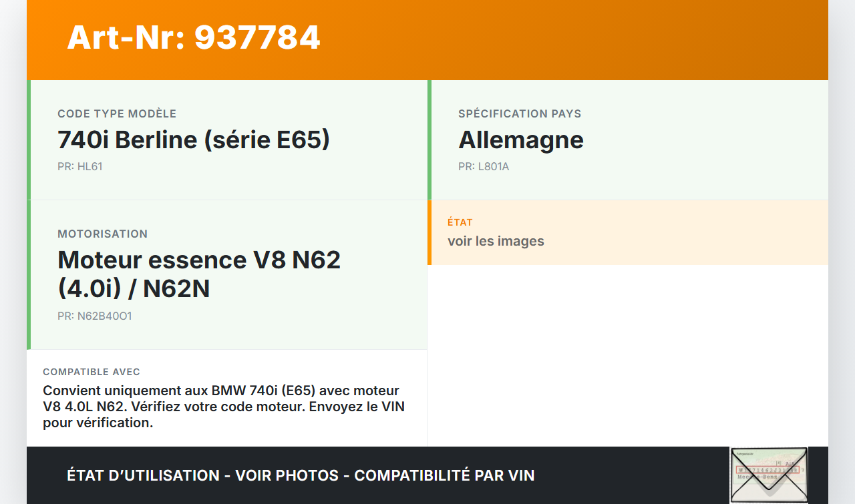Click the green accent bar beside Allemagne
The image size is (855, 504).
point(430,140)
